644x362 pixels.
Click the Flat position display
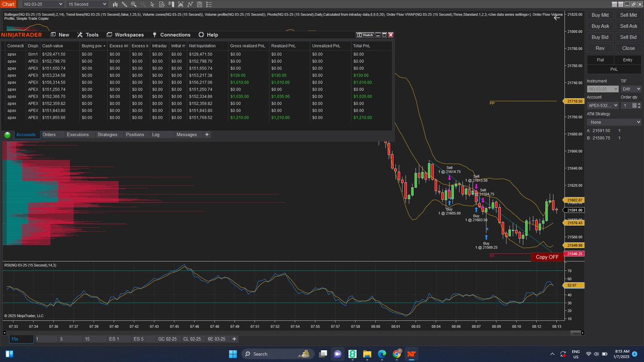coord(600,60)
